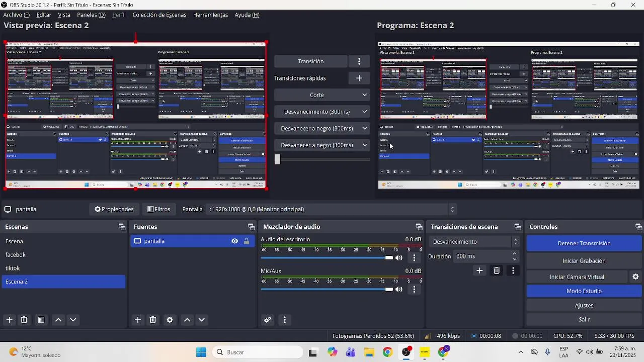Open source properties gear in Fuentes panel
The width and height of the screenshot is (644, 362).
pos(170,320)
